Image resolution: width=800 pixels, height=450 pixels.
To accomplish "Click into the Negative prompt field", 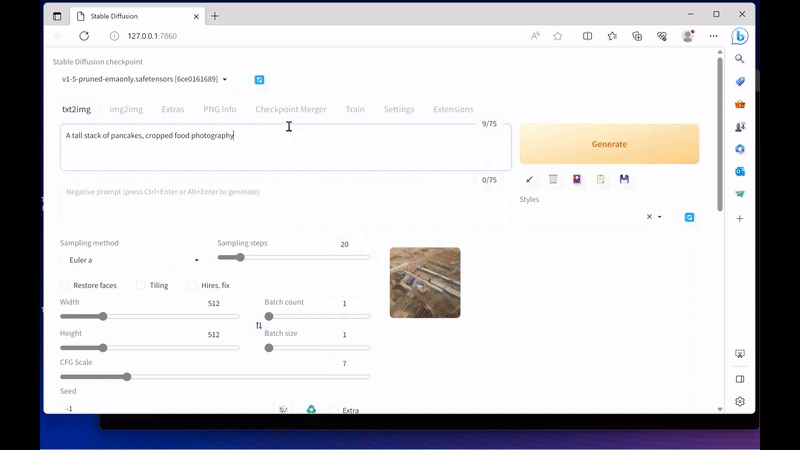I will click(x=286, y=203).
